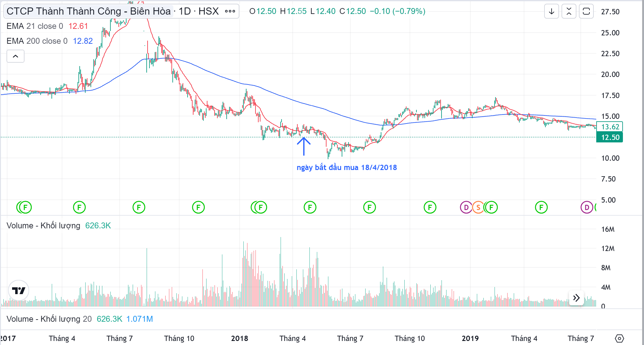
Task: Click the orange S split marker
Action: pos(478,207)
